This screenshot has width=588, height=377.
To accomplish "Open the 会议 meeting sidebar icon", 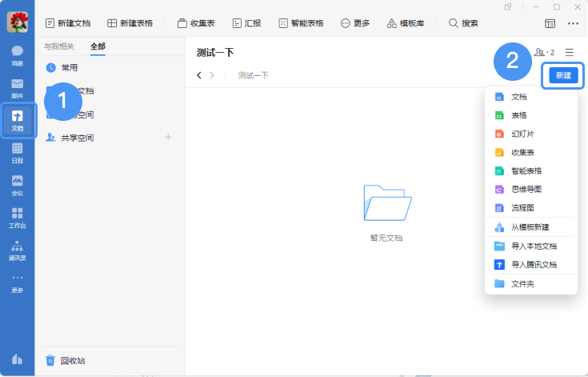I will coord(18,186).
